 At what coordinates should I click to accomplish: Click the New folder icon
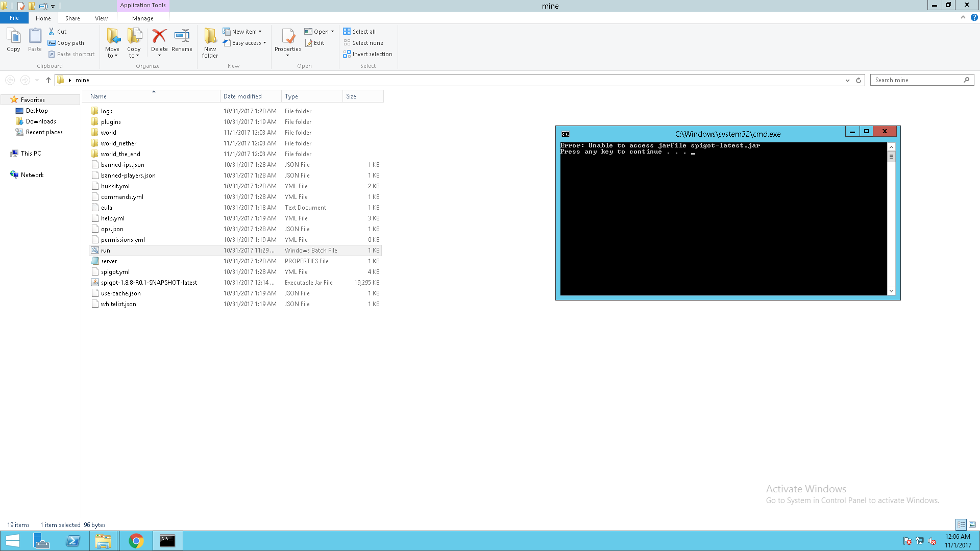click(210, 37)
